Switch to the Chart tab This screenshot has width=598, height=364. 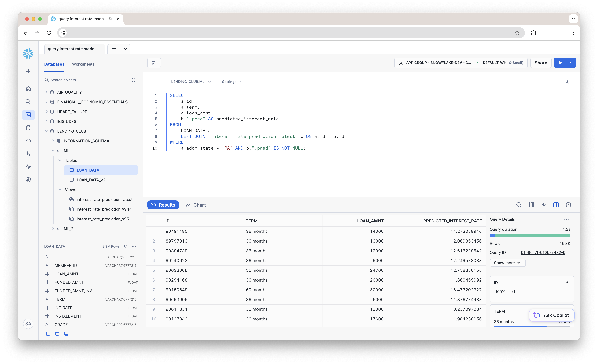click(196, 205)
